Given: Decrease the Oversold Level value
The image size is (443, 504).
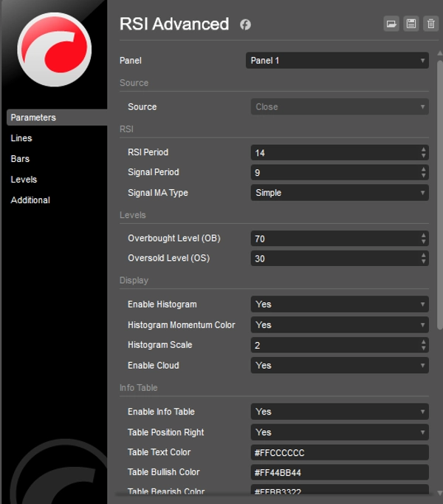Looking at the screenshot, I should 423,262.
